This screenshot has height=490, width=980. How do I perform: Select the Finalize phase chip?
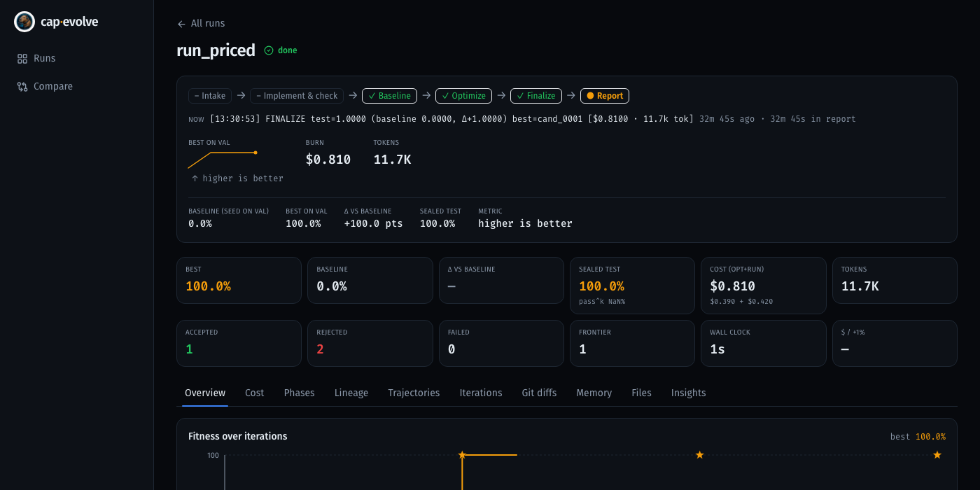coord(536,96)
